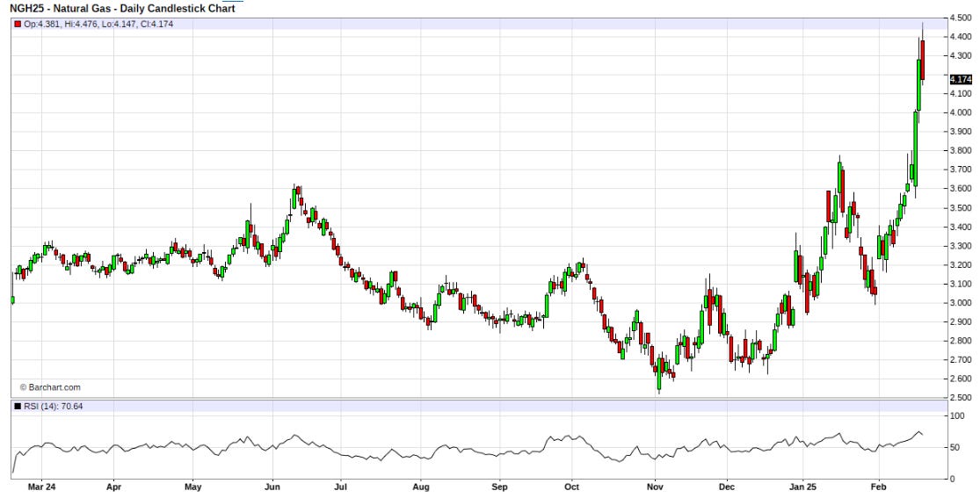This screenshot has width=980, height=498.
Task: Click the Jan 25 date axis label
Action: (802, 486)
